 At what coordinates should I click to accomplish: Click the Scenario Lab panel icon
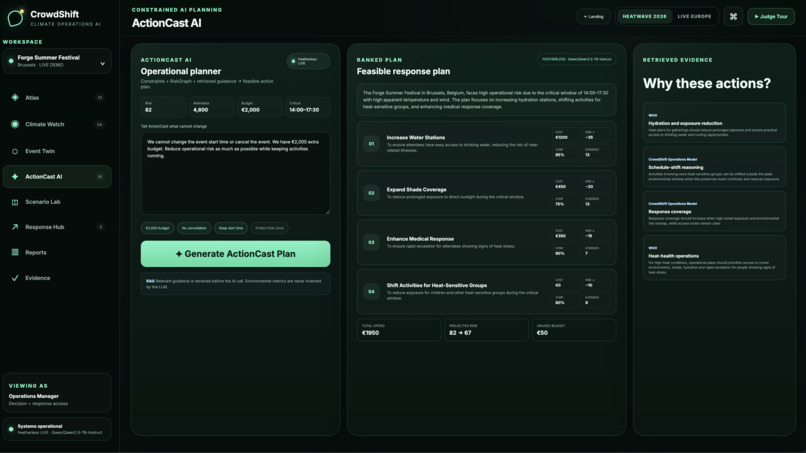point(15,202)
